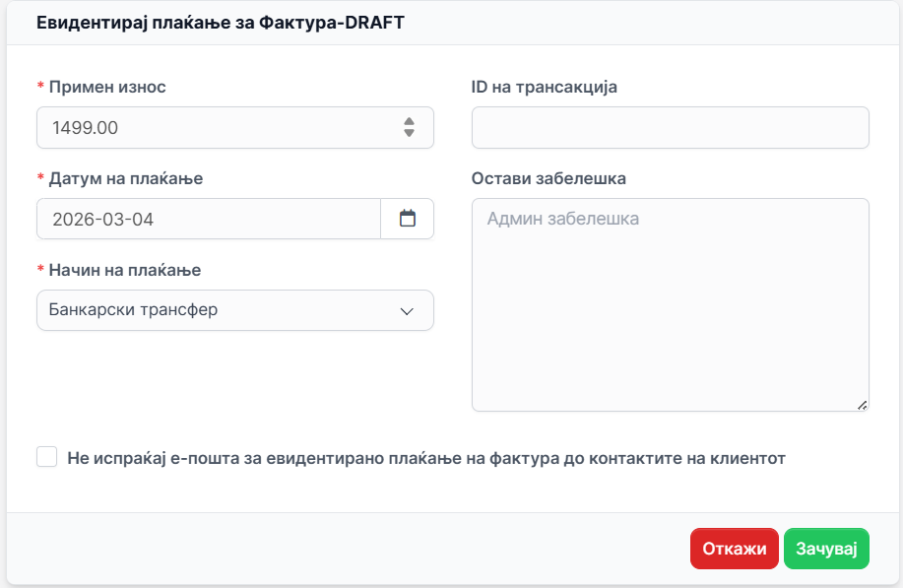Click the dialog title 'Евидентирај плаќање за Фактура-DRAFT'
Viewport: 903px width, 588px height.
click(x=221, y=25)
